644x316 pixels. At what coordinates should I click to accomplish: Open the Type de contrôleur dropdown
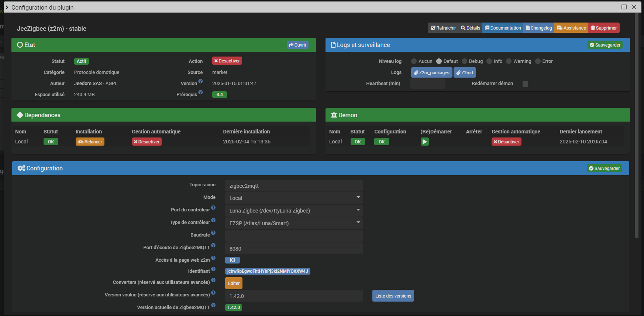294,223
